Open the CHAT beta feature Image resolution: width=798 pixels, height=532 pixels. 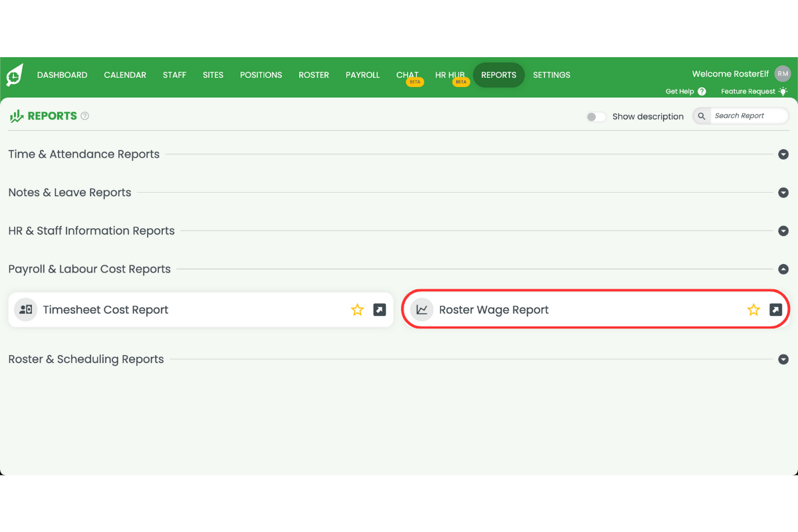pyautogui.click(x=407, y=74)
